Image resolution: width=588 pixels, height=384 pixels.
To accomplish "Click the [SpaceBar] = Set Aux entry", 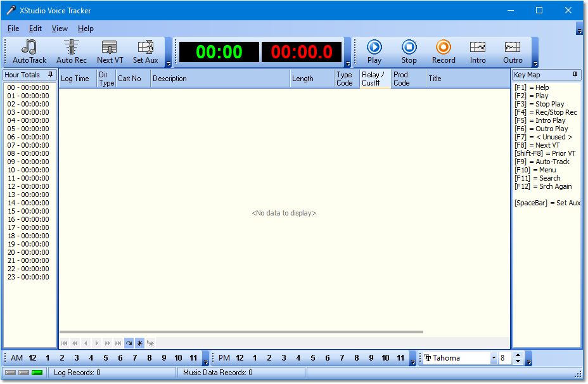I will coord(547,203).
